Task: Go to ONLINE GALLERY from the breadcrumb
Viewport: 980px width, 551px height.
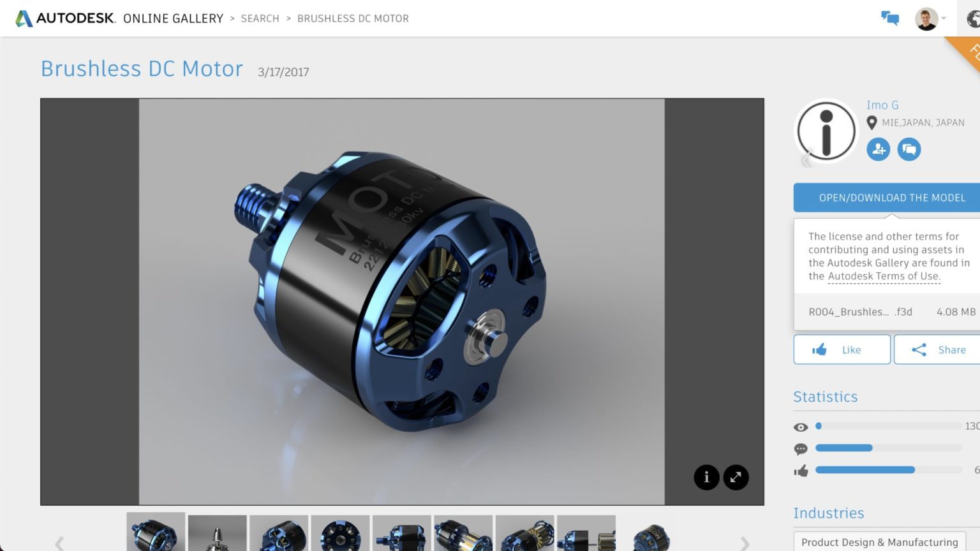Action: 172,18
